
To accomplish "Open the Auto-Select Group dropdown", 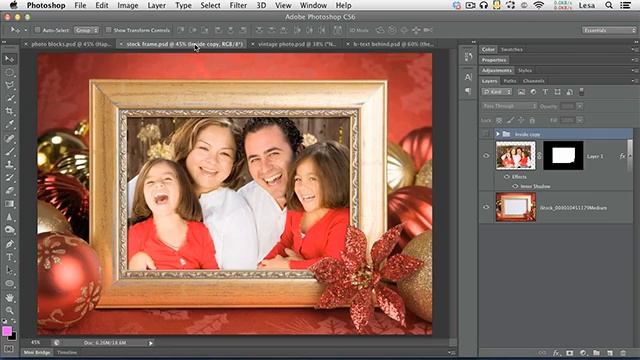I will [86, 30].
